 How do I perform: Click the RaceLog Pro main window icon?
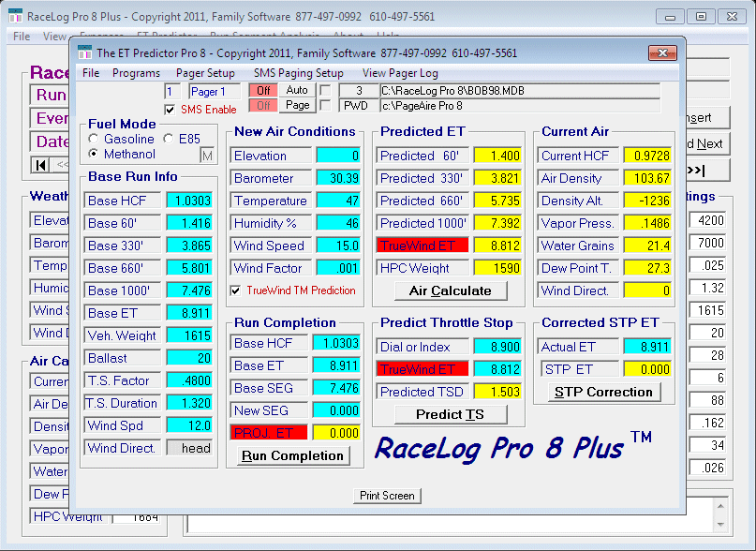tap(15, 17)
